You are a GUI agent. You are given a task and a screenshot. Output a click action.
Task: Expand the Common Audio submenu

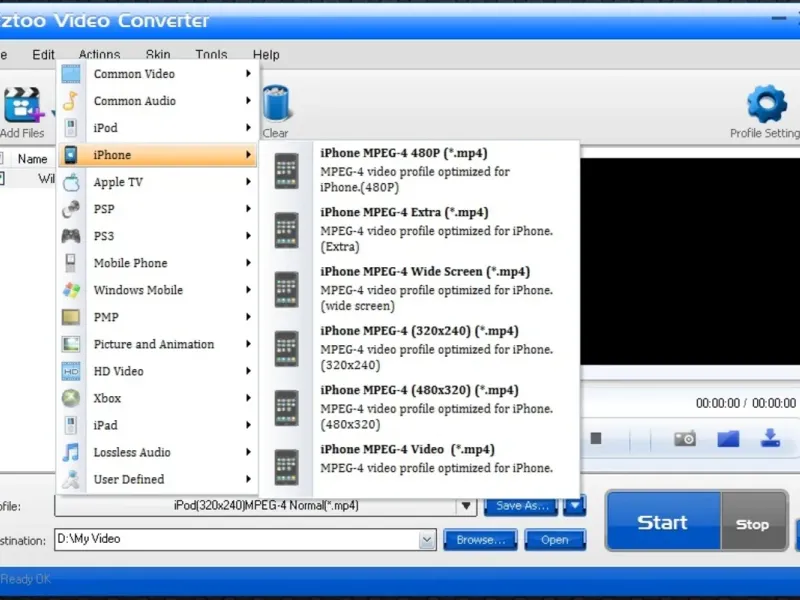pos(248,101)
